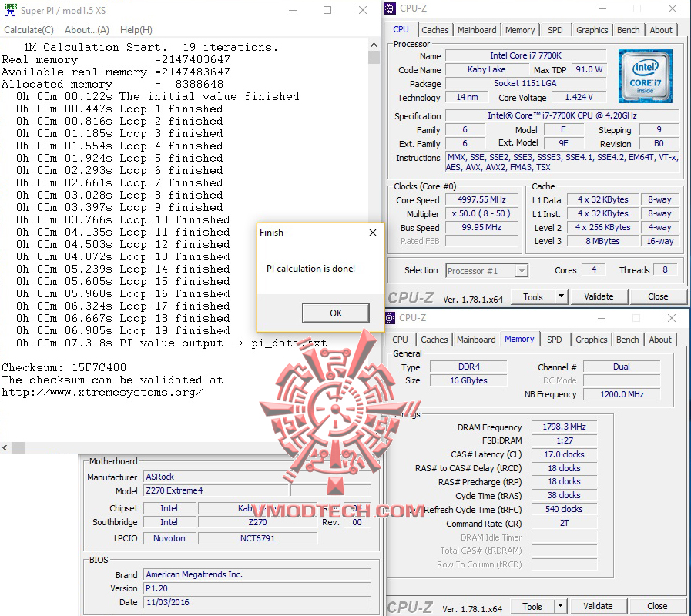The image size is (691, 616).
Task: Click the Close button in lower CPU-Z window
Action: pyautogui.click(x=659, y=606)
